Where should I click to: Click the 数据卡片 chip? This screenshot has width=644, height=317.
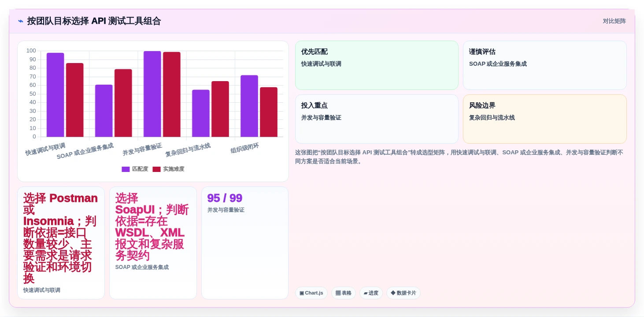[403, 293]
